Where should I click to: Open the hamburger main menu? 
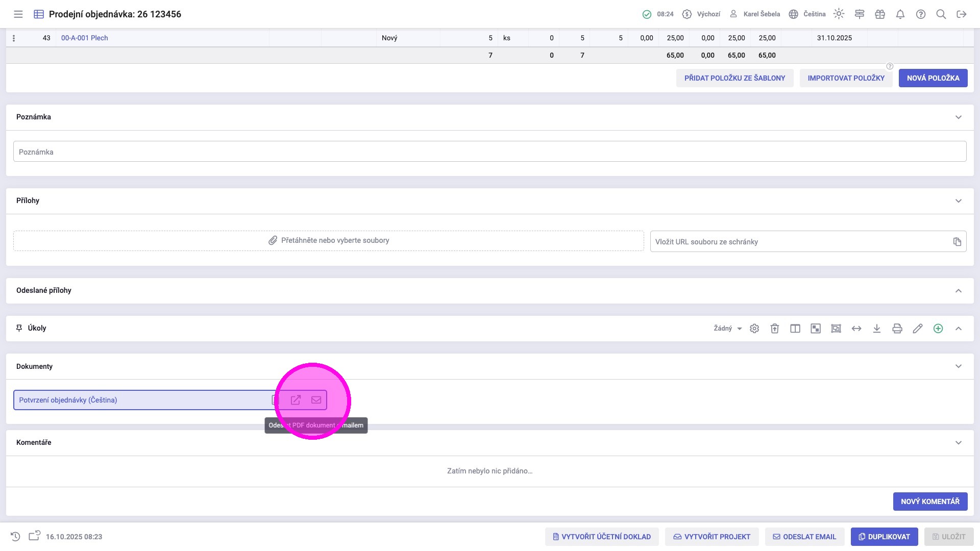click(x=18, y=14)
